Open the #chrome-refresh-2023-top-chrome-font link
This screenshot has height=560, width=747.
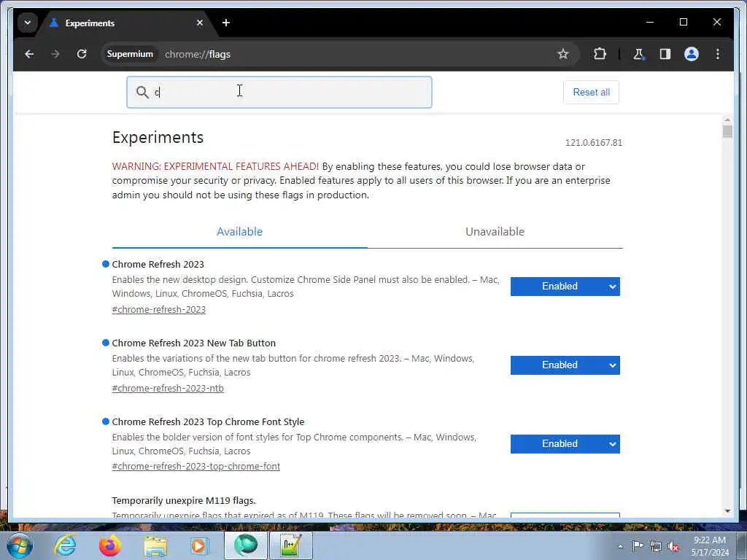(196, 467)
